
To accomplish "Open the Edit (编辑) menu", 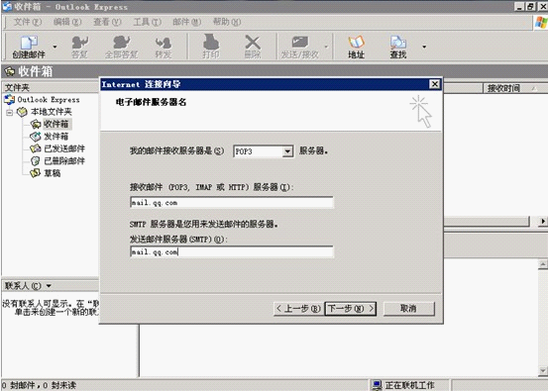I will pyautogui.click(x=67, y=22).
